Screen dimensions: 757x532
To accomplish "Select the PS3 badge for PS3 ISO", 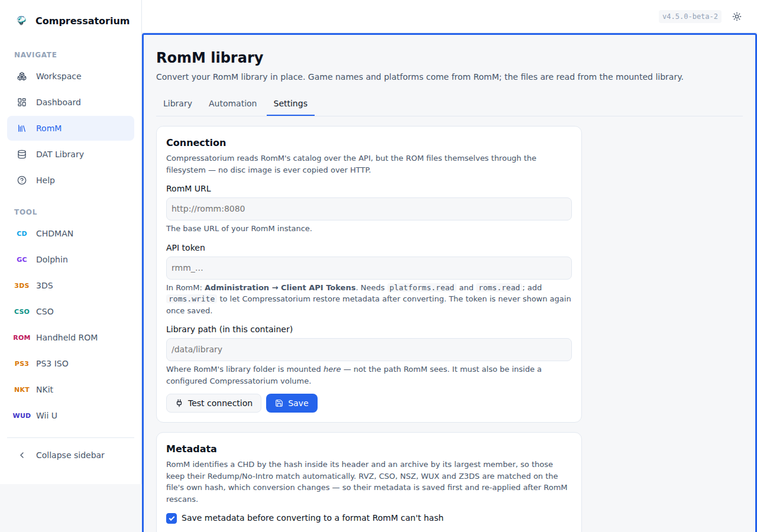I will [x=22, y=364].
